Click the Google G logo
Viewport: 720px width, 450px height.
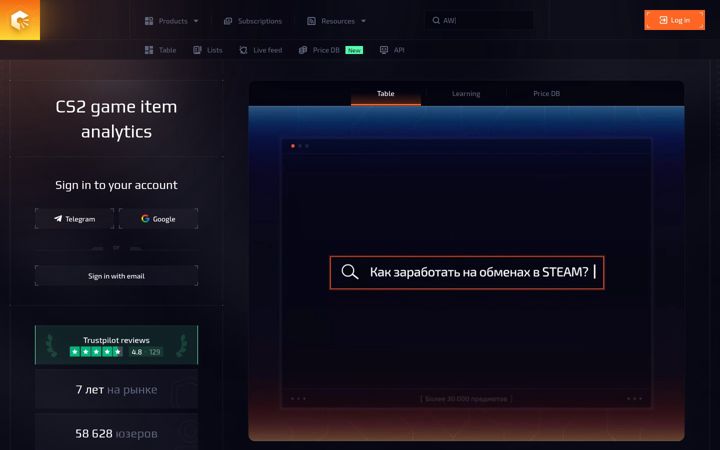coord(145,219)
